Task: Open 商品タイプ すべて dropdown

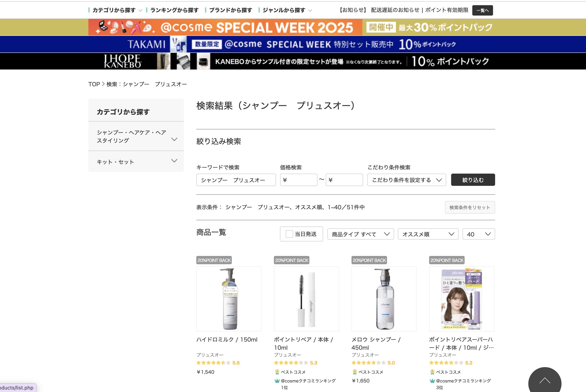Action: pos(360,234)
